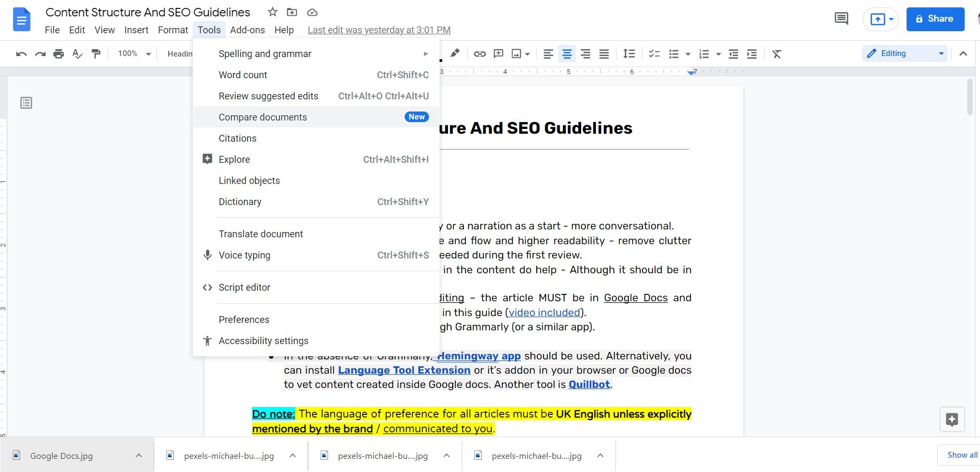This screenshot has width=980, height=472.
Task: Open line spacing options
Action: 629,54
